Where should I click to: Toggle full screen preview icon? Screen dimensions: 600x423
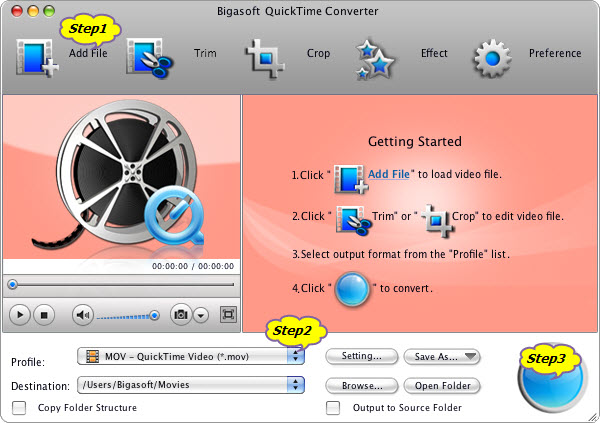(x=228, y=315)
